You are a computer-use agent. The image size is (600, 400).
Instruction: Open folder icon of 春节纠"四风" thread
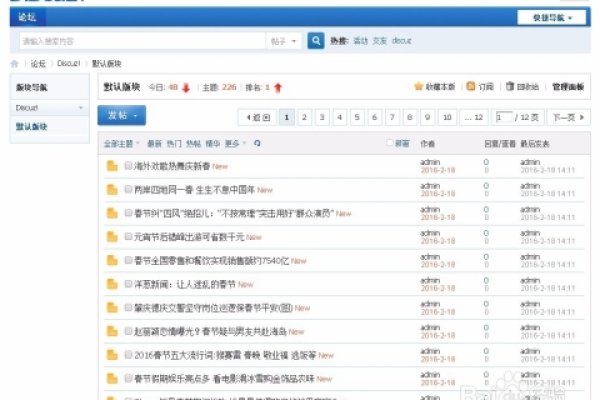pyautogui.click(x=112, y=213)
